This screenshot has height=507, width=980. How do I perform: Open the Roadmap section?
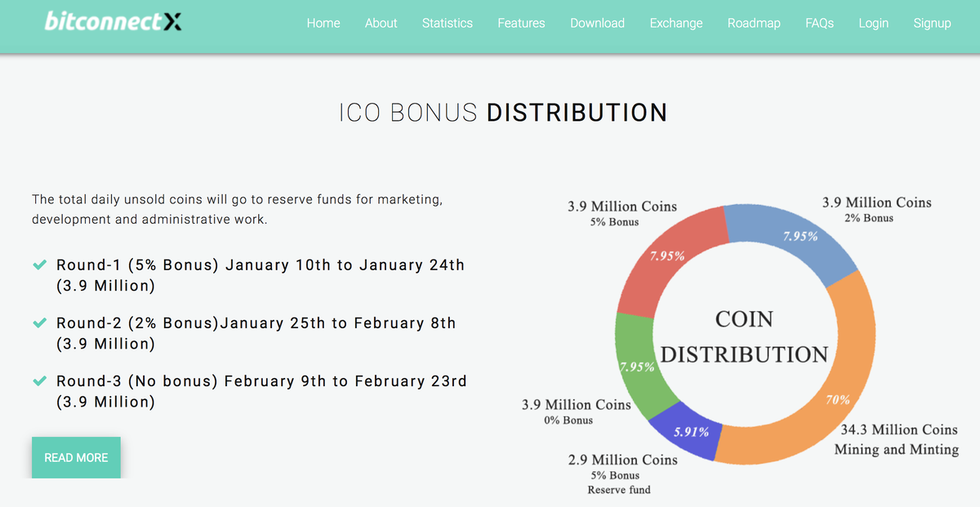tap(754, 23)
